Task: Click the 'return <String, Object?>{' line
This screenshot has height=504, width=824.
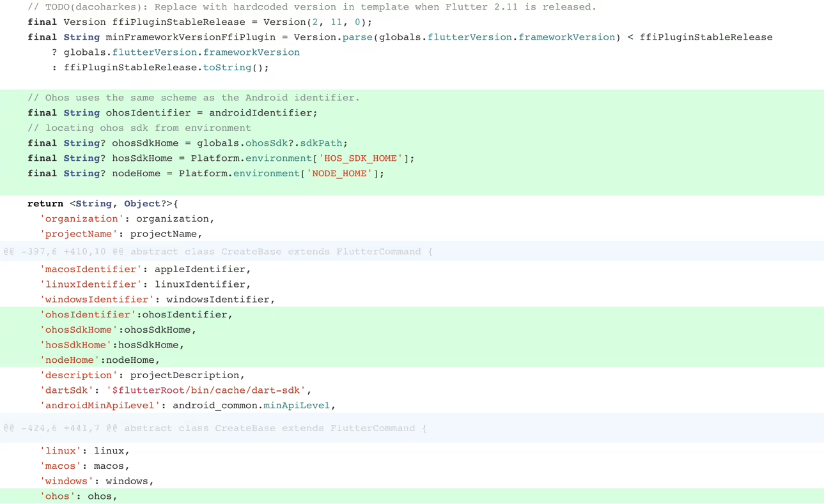Action: pos(103,204)
